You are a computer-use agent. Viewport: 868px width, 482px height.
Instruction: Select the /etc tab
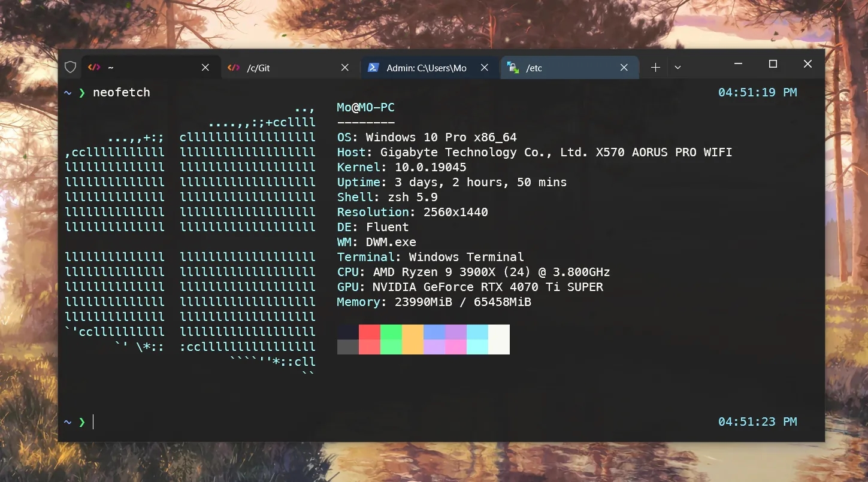coord(563,68)
